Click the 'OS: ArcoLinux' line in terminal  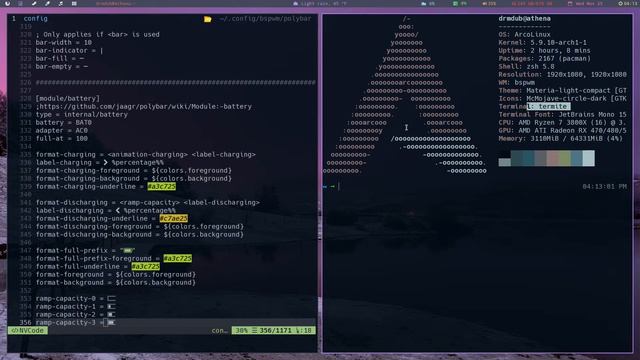coord(524,35)
